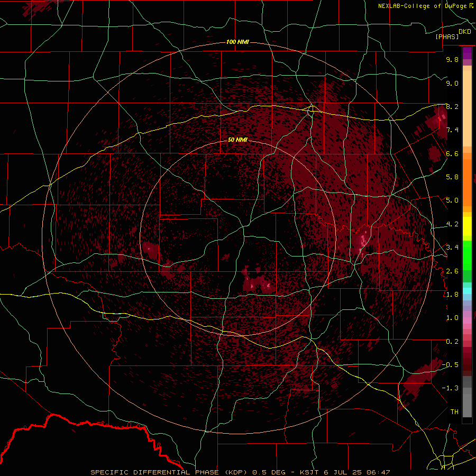
Task: Click the 3.4 value on color scale
Action: point(452,247)
